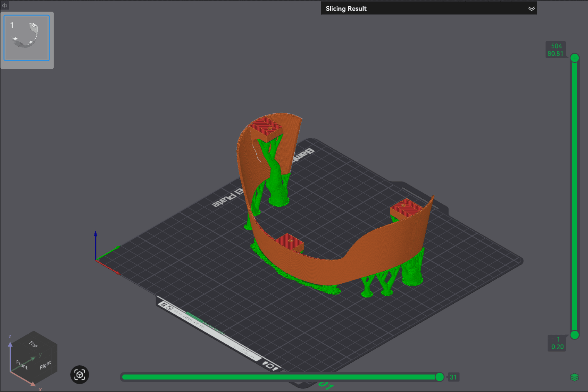Select the layers view icon bottom right
Image resolution: width=588 pixels, height=392 pixels.
pyautogui.click(x=576, y=376)
